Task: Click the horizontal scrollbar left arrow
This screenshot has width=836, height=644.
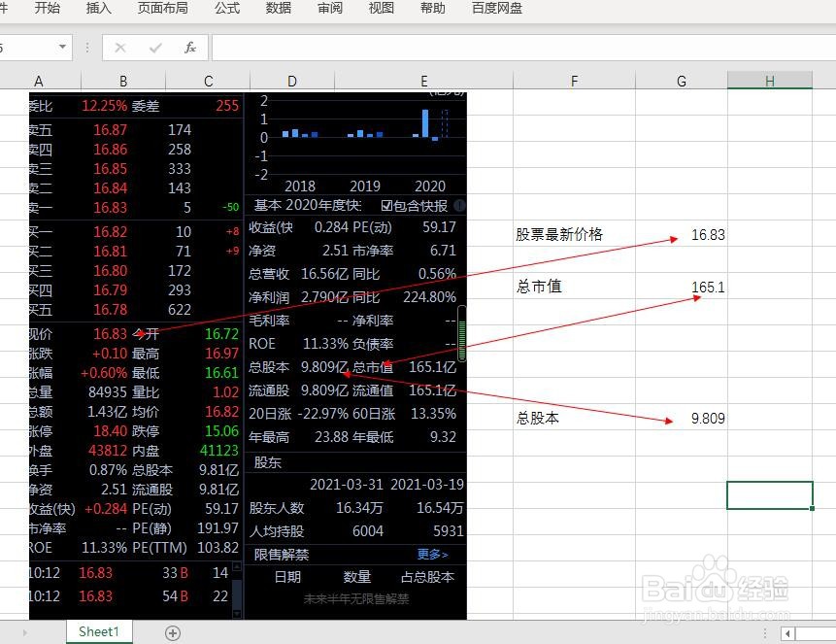Action: pos(787,634)
